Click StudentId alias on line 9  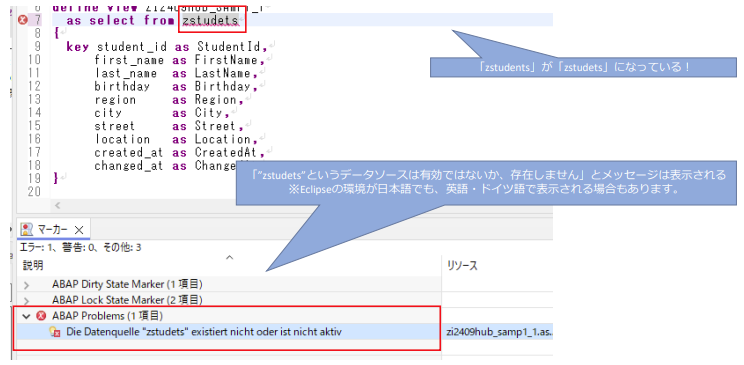pos(229,47)
